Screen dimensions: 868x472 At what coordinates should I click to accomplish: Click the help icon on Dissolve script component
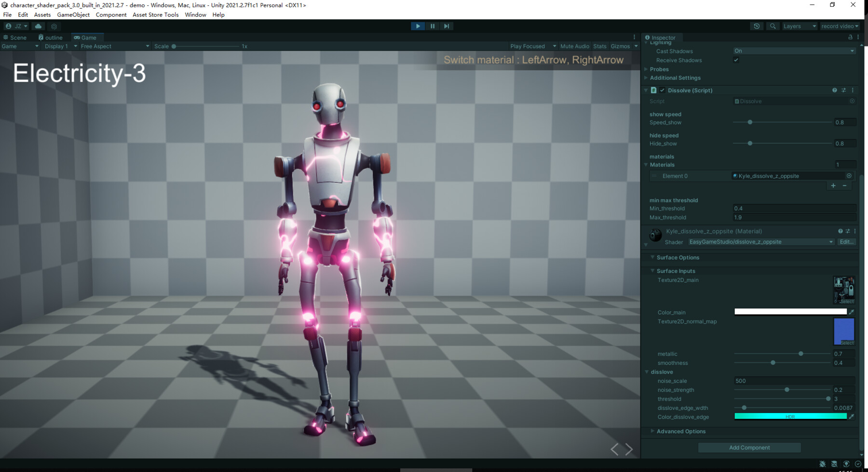coord(834,90)
